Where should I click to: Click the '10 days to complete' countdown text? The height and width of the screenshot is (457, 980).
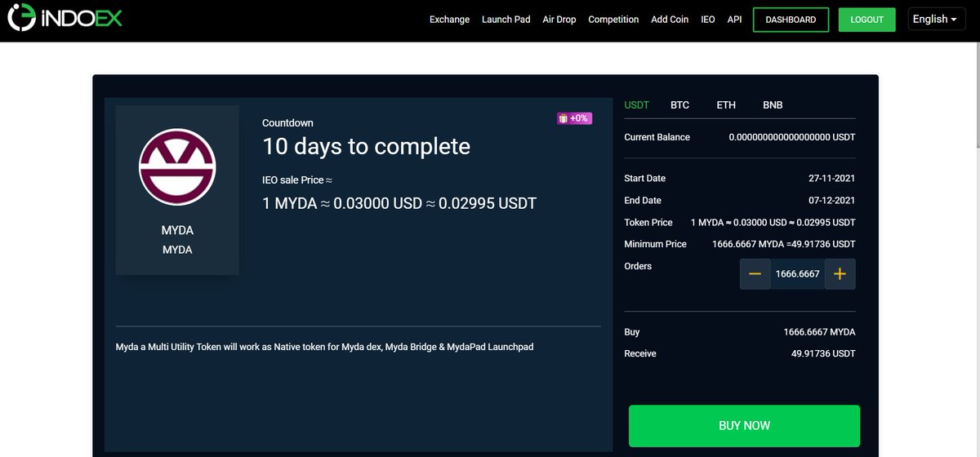pyautogui.click(x=366, y=147)
